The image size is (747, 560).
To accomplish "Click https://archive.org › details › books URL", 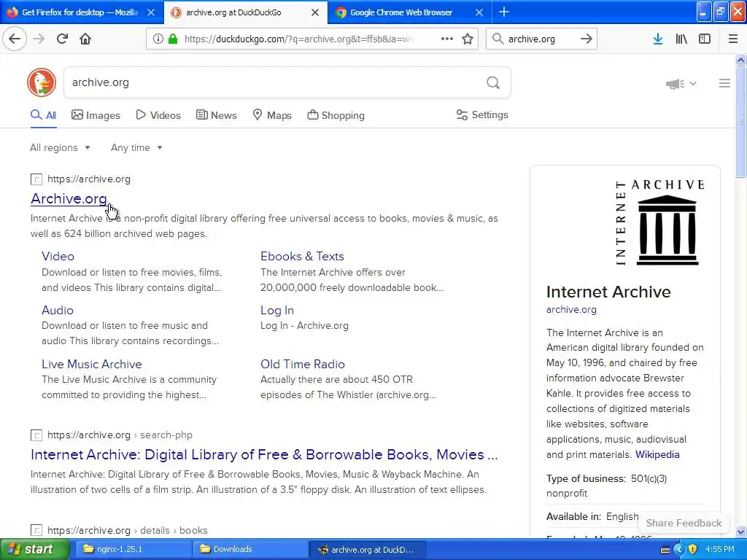I will click(127, 530).
